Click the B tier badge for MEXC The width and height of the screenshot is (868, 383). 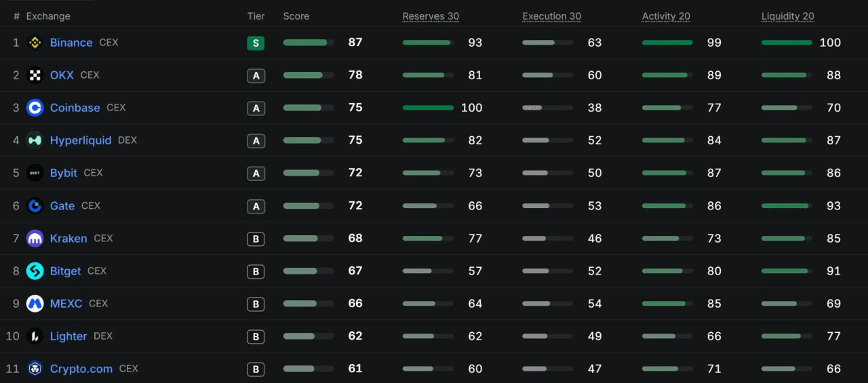point(256,304)
